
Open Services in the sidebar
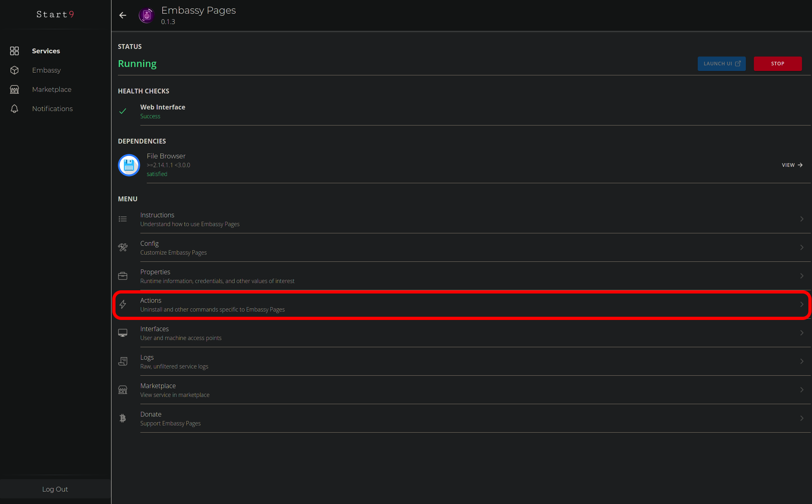(x=46, y=51)
